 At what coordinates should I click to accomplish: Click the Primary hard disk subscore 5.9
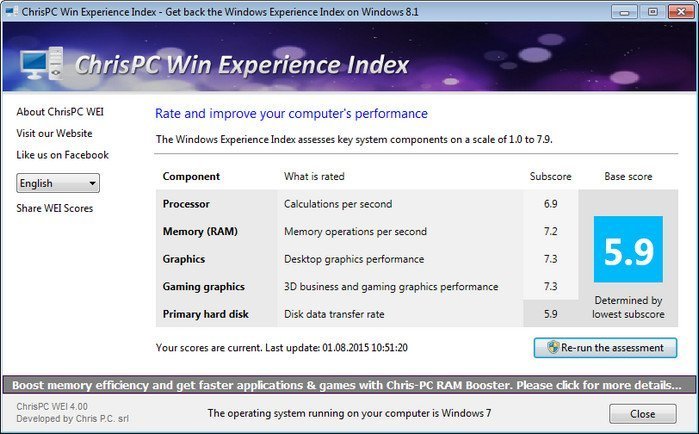tap(550, 314)
